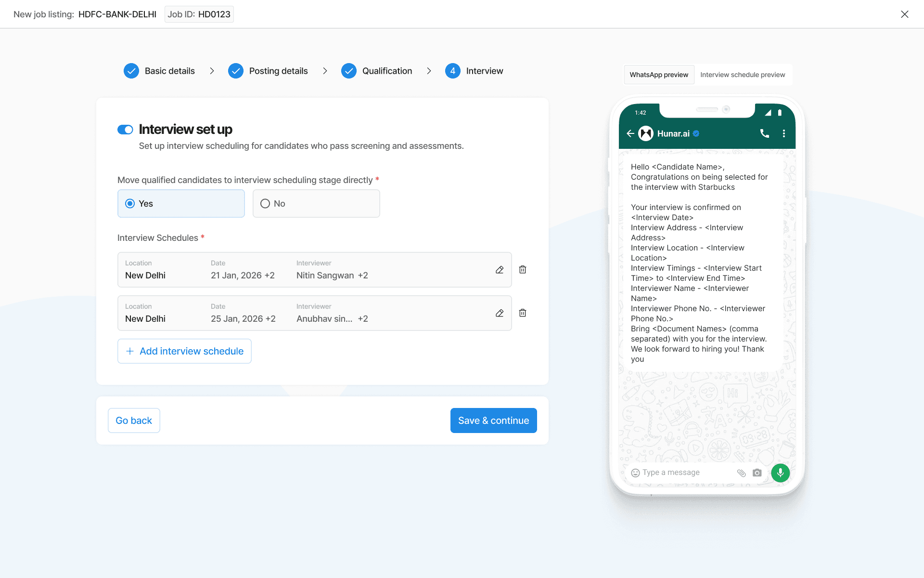
Task: Delete the 21 Jan interview schedule
Action: point(523,270)
